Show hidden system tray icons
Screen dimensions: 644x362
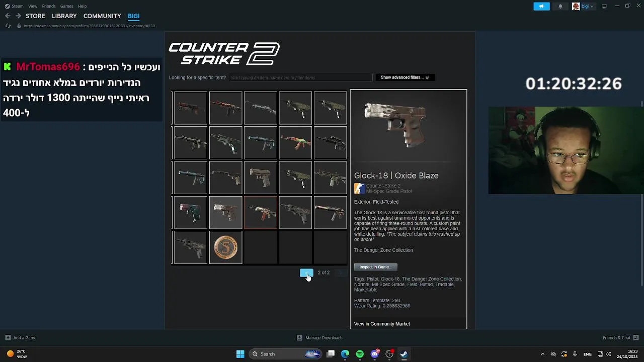(542, 354)
